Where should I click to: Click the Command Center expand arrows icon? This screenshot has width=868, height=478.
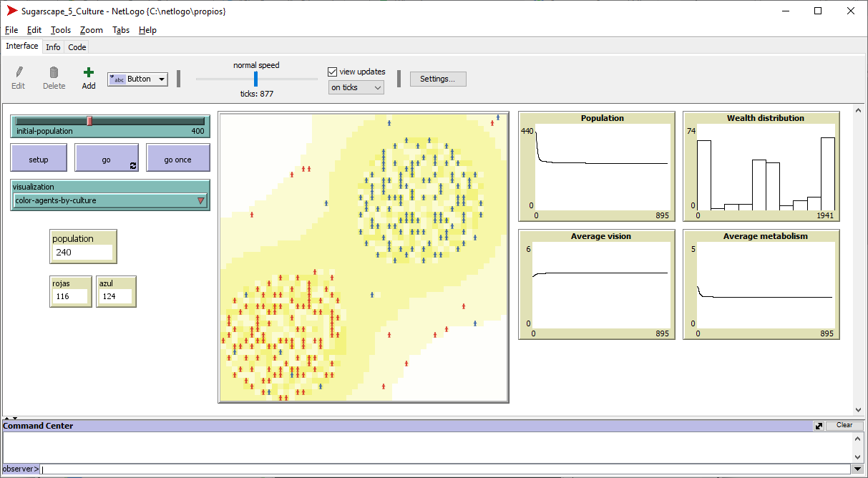click(819, 426)
